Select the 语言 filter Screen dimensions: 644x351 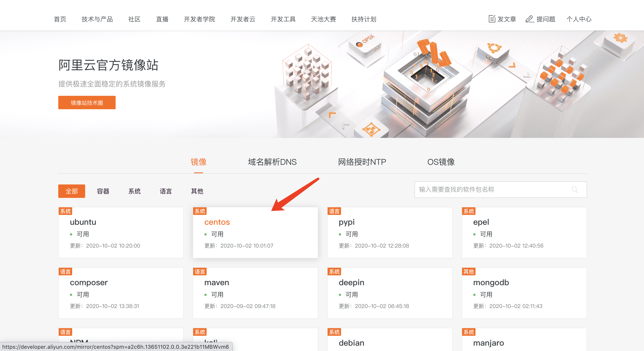[166, 191]
